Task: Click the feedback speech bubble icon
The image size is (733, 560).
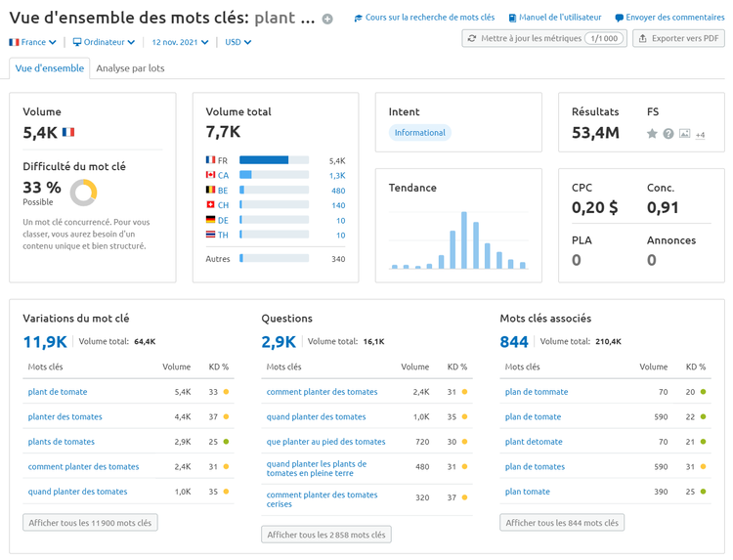Action: [x=619, y=19]
